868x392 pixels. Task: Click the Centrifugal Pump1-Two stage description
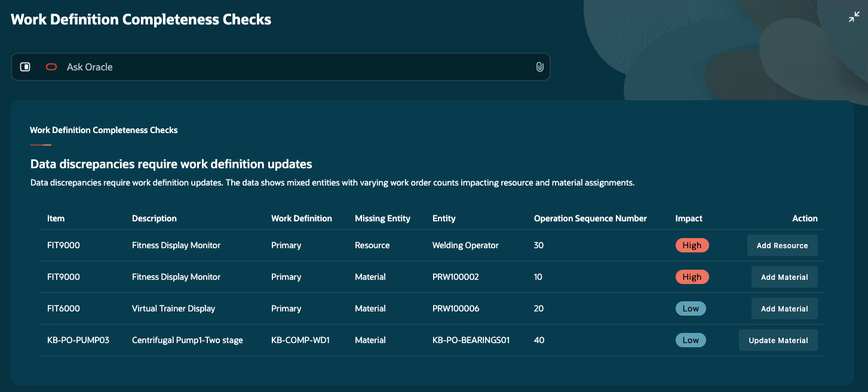[188, 340]
